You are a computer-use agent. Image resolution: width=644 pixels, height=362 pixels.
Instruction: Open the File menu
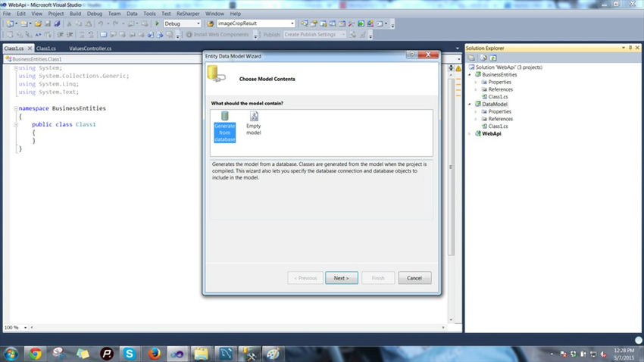pos(7,14)
